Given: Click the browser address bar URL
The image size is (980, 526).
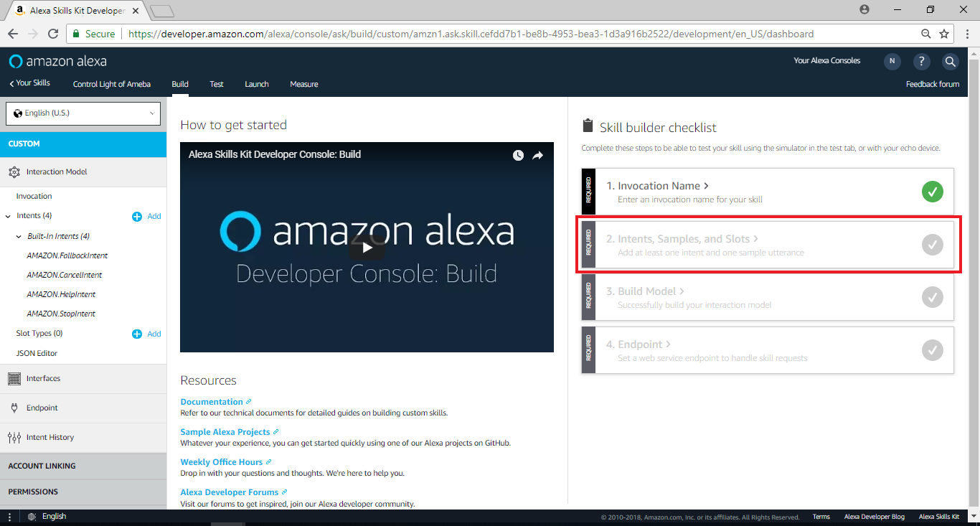Looking at the screenshot, I should [x=471, y=34].
